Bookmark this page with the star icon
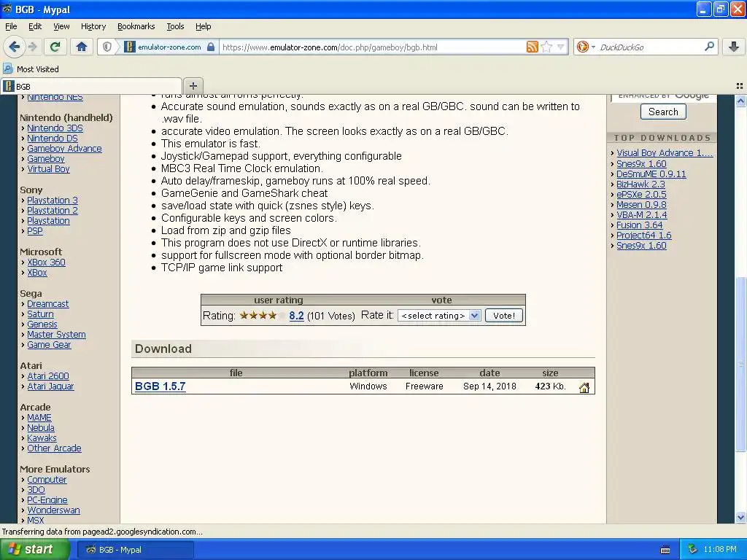The width and height of the screenshot is (747, 560). (546, 47)
